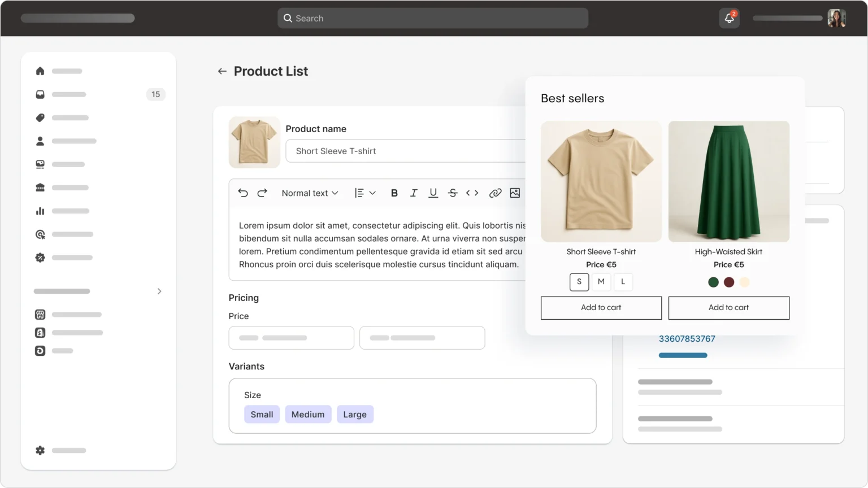Add Short Sleeve T-shirt to cart

coord(601,308)
